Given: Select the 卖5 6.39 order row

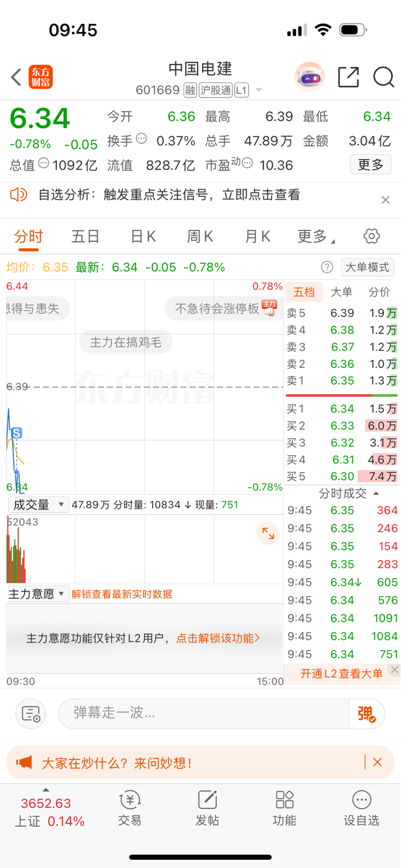Looking at the screenshot, I should point(342,313).
